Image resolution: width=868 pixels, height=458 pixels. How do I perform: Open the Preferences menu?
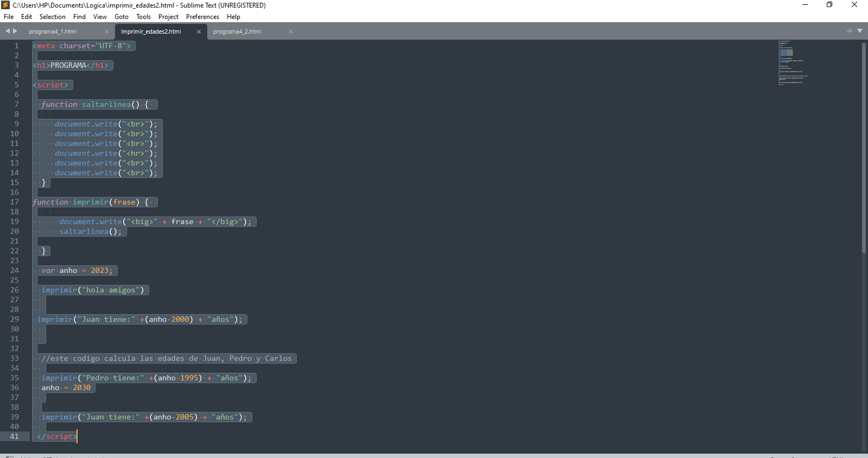pos(202,17)
